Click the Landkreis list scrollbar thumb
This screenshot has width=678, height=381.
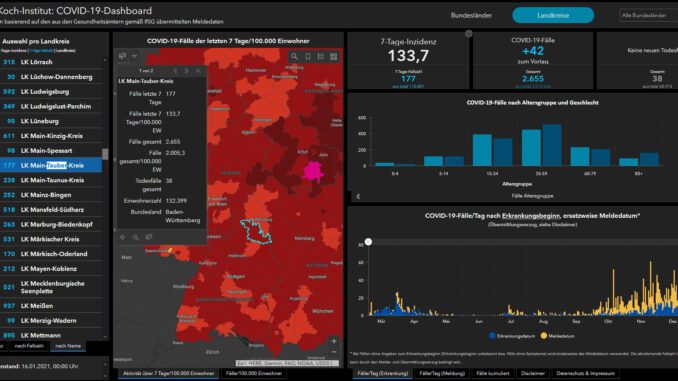tap(105, 154)
